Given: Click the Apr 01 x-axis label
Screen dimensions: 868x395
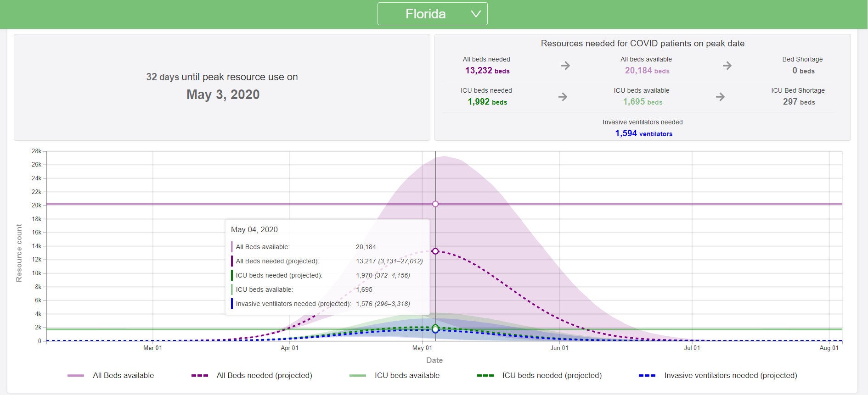Looking at the screenshot, I should click(289, 348).
